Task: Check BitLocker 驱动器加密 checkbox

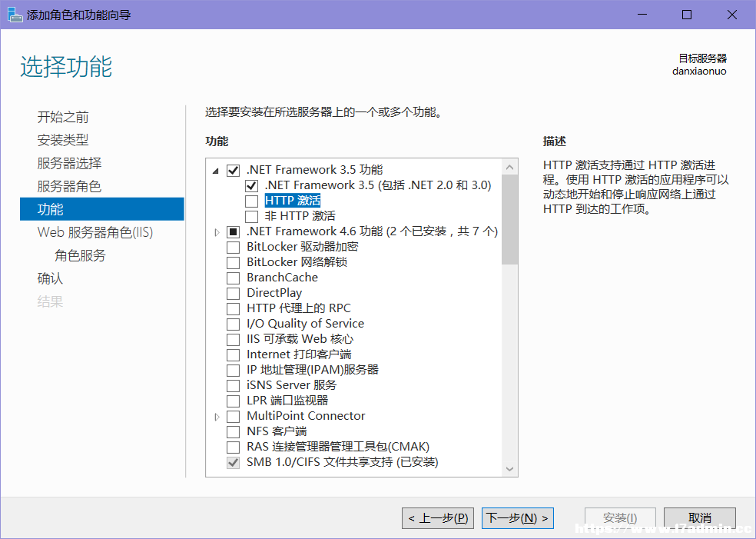Action: point(234,247)
